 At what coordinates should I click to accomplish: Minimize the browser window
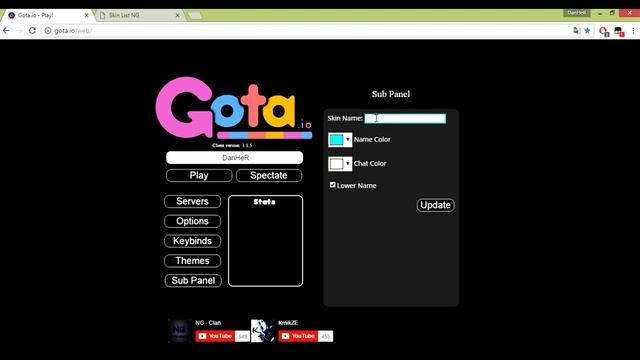click(600, 13)
